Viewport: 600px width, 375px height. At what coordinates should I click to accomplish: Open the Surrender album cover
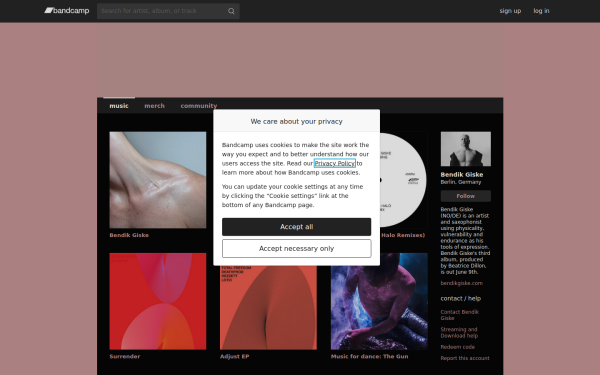coord(158,301)
